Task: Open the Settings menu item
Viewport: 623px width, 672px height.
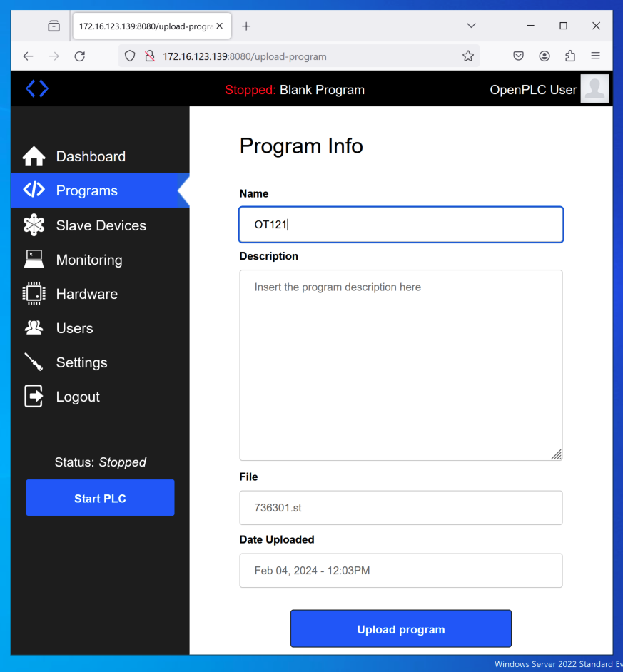Action: point(100,362)
